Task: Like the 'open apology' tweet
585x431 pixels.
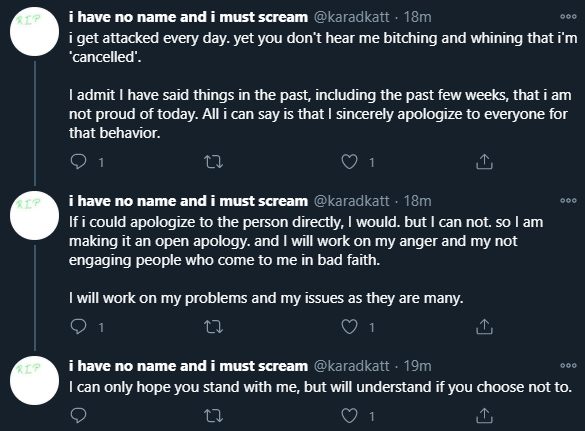Action: pyautogui.click(x=350, y=327)
